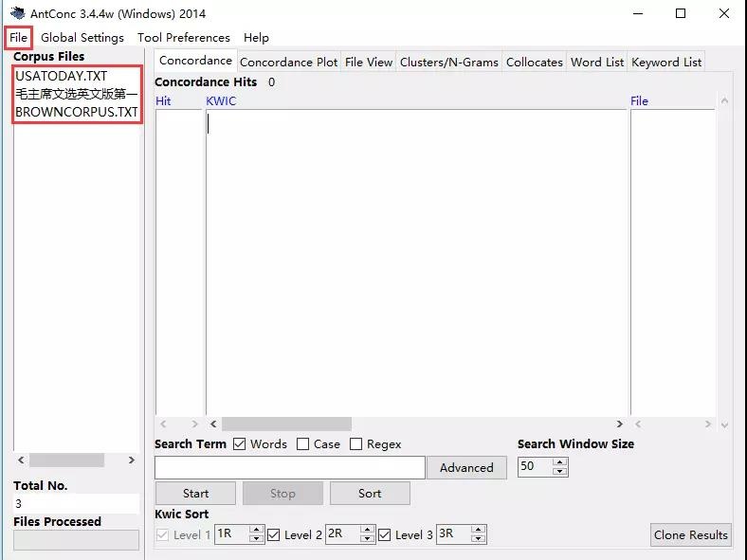Select USATODAY.TXT in Corpus Files
Image resolution: width=747 pixels, height=560 pixels.
61,76
